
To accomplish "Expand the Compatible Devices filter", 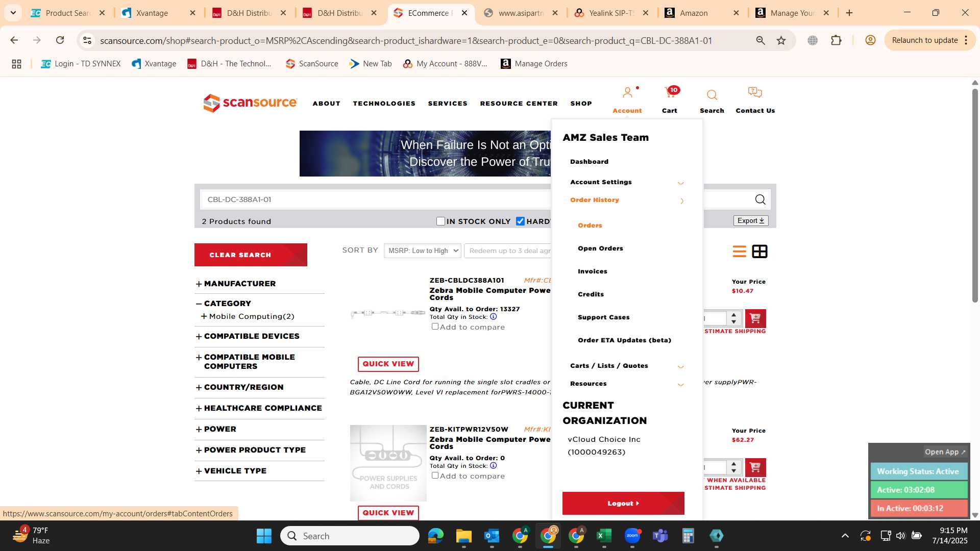I will pyautogui.click(x=199, y=337).
